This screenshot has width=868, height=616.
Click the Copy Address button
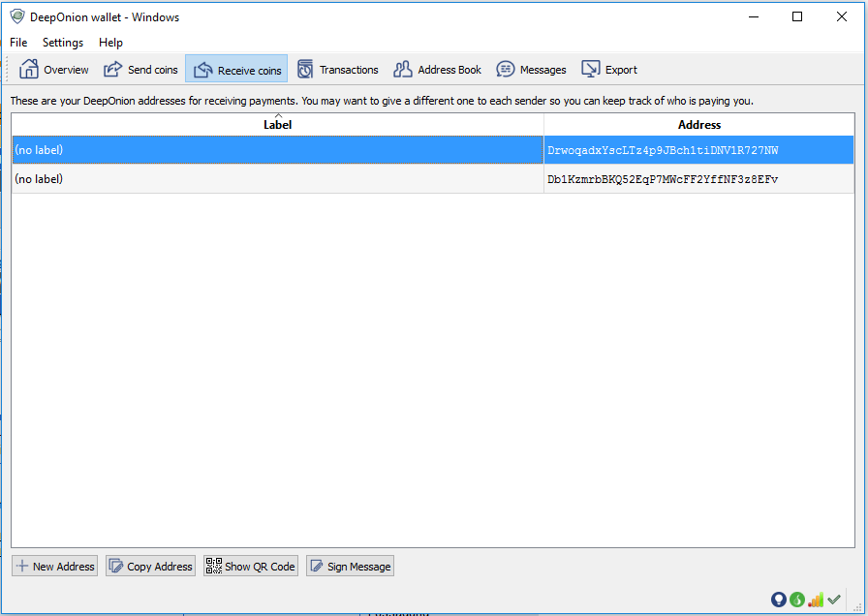(x=150, y=567)
